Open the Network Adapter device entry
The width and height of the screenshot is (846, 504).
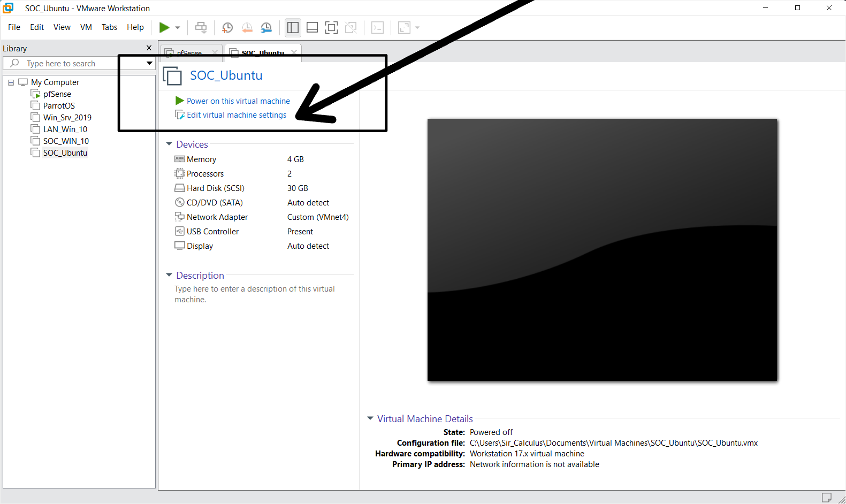point(217,217)
